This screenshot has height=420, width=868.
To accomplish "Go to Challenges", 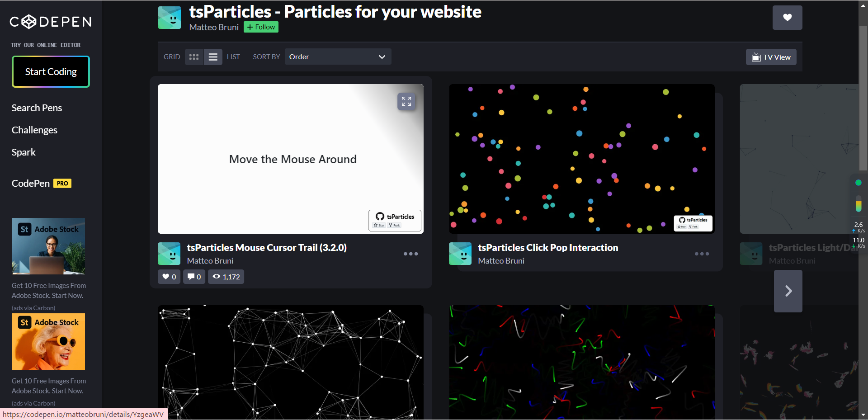I will (34, 130).
